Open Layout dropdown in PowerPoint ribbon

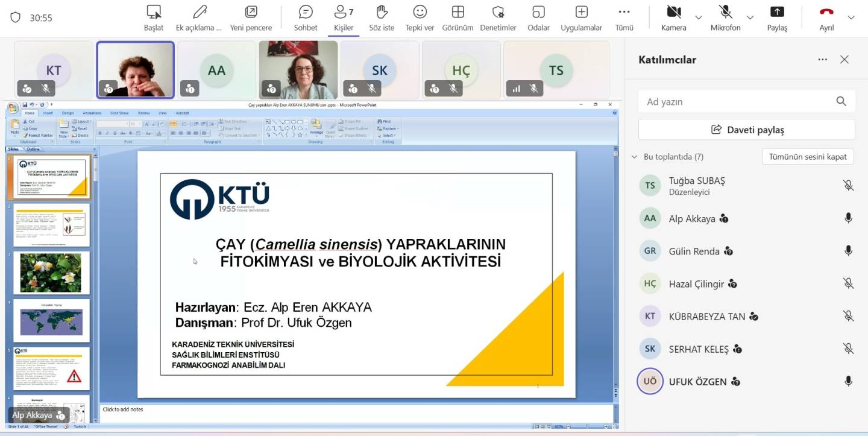(x=82, y=121)
